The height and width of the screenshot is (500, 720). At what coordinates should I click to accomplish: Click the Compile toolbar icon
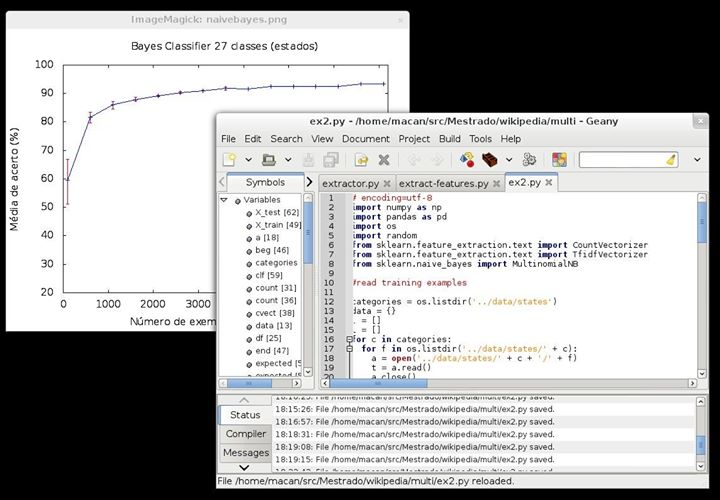(467, 159)
